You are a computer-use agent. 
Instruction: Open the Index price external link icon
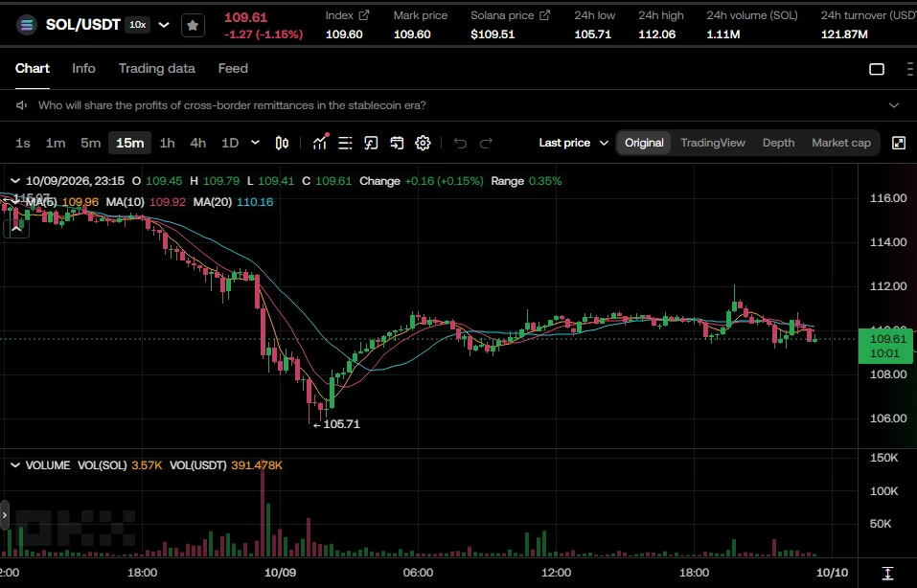(364, 15)
